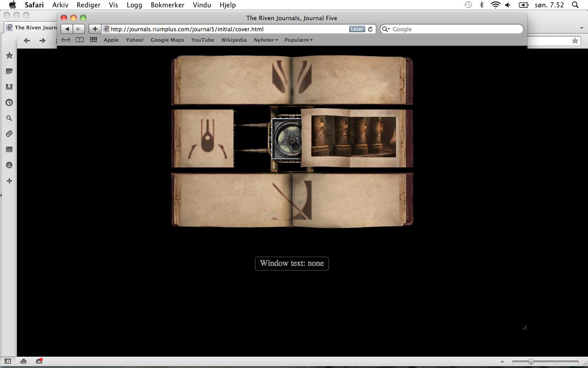Open Reading List glasses icon
The height and width of the screenshot is (368, 588).
pos(66,40)
